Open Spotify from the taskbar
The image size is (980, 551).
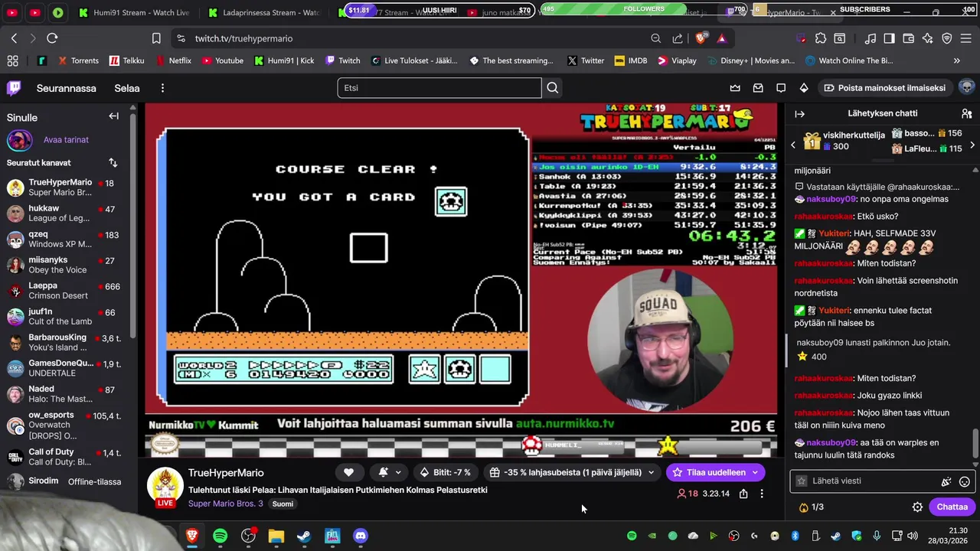220,536
